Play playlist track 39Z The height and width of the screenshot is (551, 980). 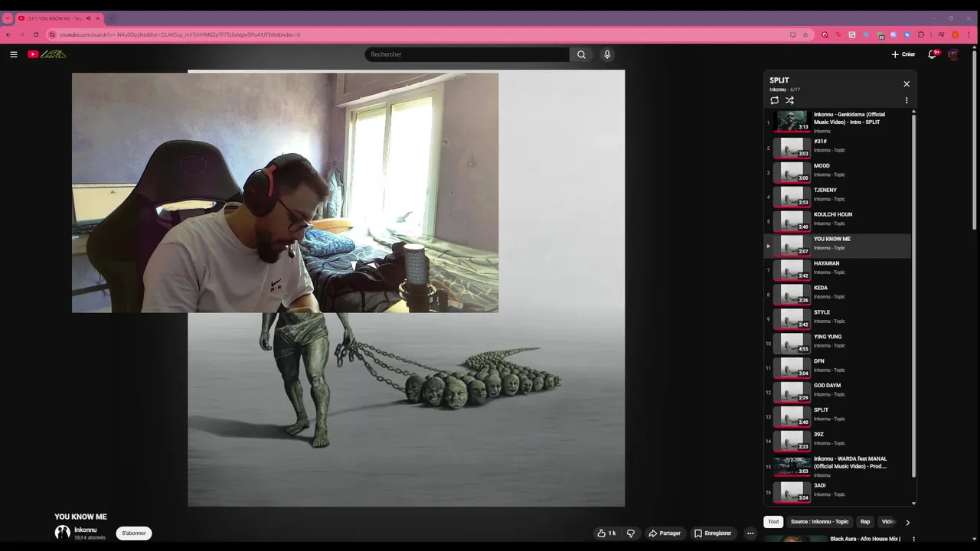point(838,441)
